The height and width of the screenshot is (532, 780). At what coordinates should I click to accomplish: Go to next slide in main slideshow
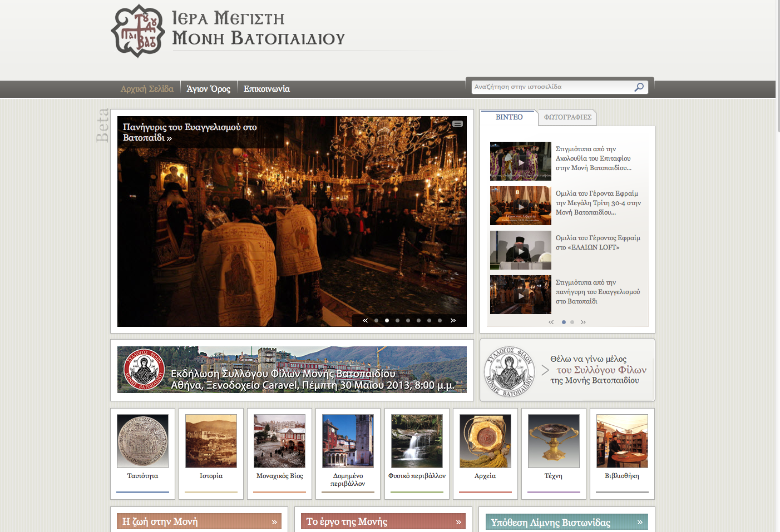[453, 320]
